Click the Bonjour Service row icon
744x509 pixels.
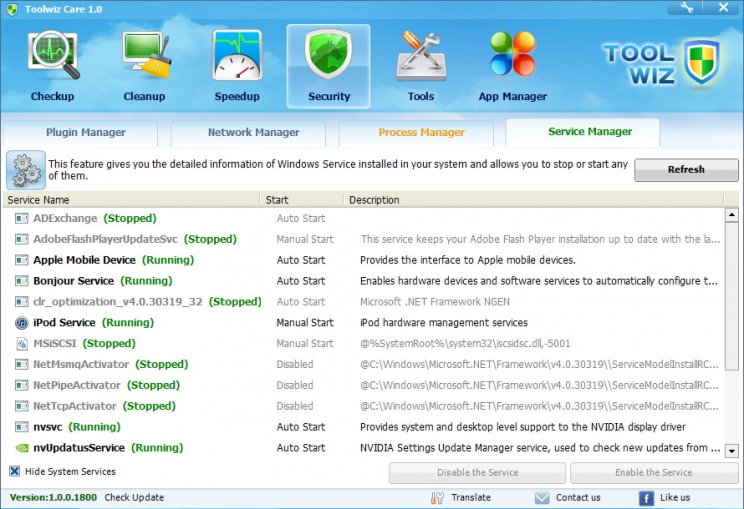click(x=21, y=281)
